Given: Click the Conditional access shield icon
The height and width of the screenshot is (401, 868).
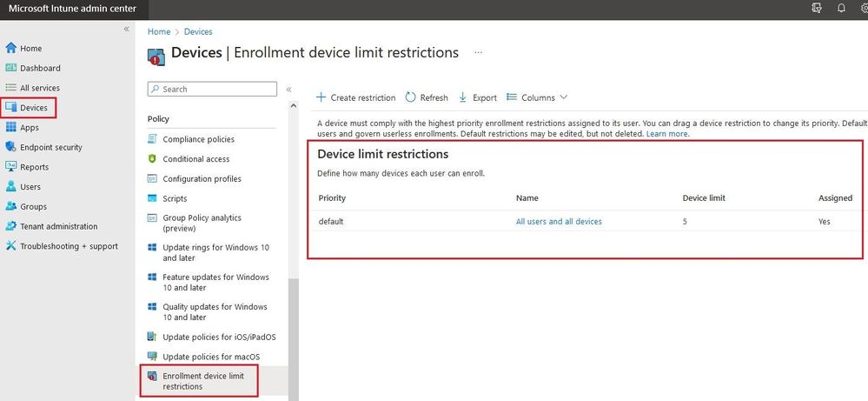Looking at the screenshot, I should tap(152, 159).
